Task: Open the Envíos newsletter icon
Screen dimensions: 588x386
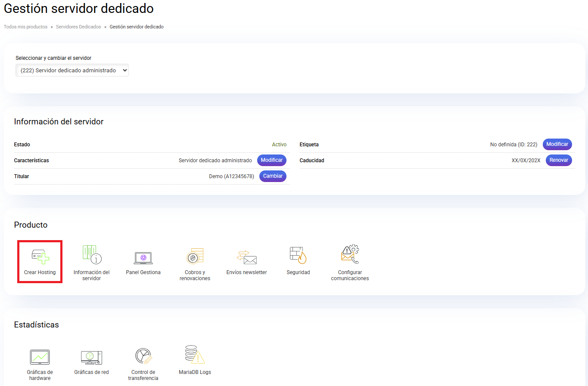Action: tap(246, 257)
